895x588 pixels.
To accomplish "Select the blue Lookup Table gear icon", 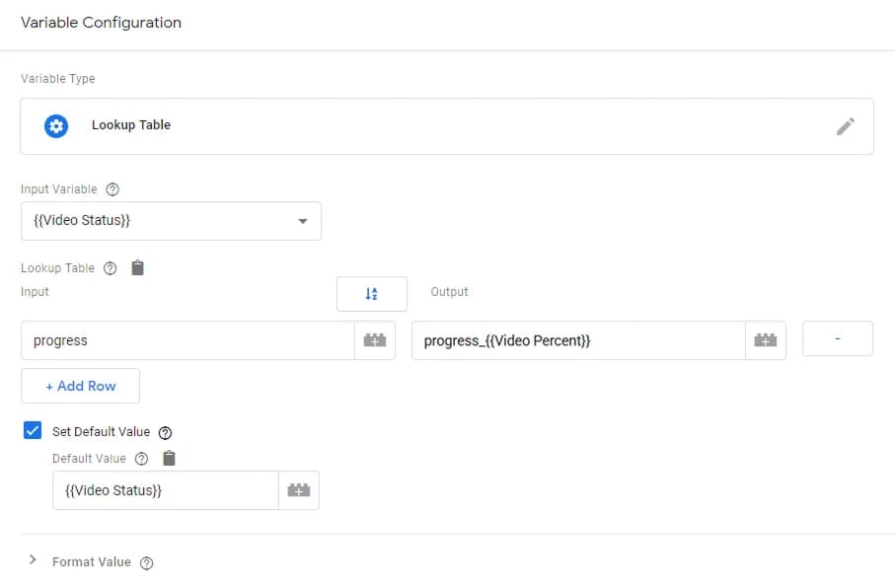I will (56, 125).
